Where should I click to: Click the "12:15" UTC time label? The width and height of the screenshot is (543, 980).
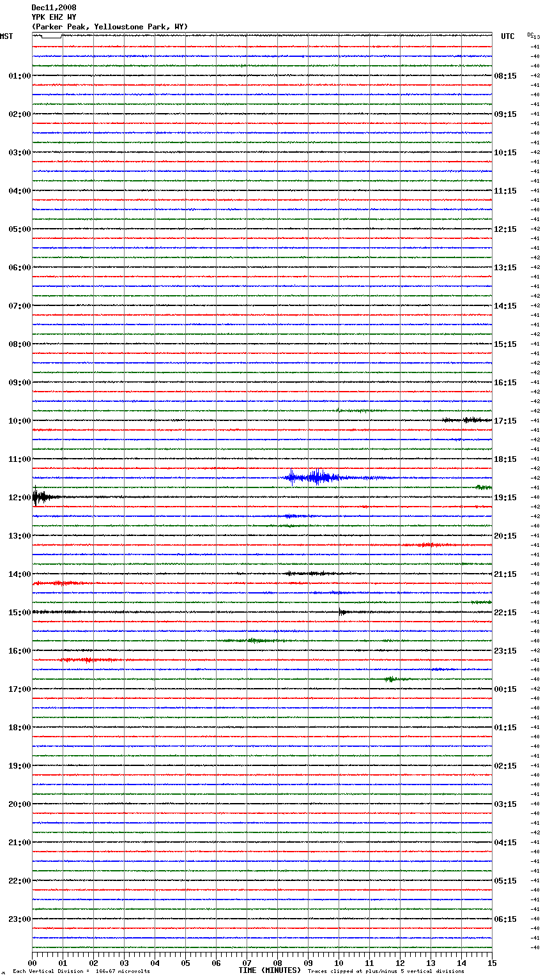point(505,229)
